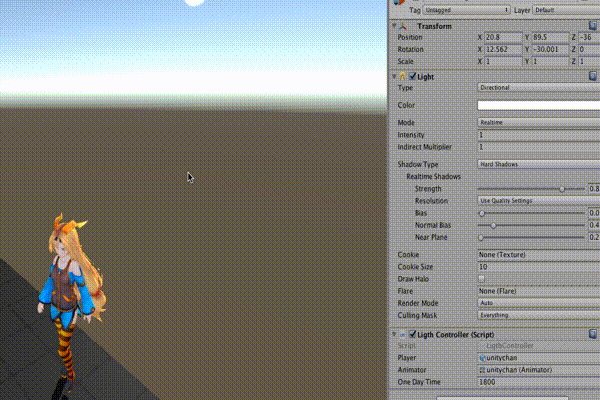Image resolution: width=600 pixels, height=400 pixels.
Task: Click the Normal Bias numeric value box
Action: click(x=594, y=225)
